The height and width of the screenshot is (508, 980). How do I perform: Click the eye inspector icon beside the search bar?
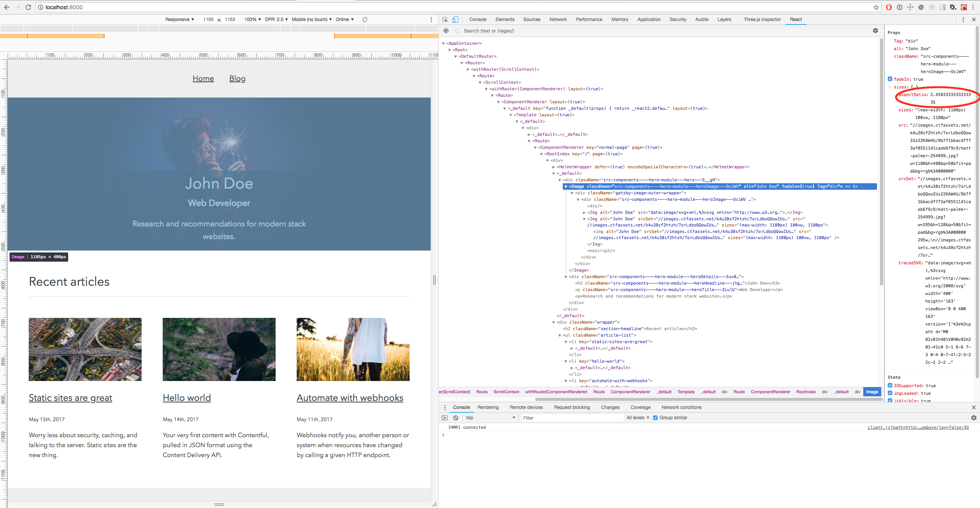[x=446, y=31]
